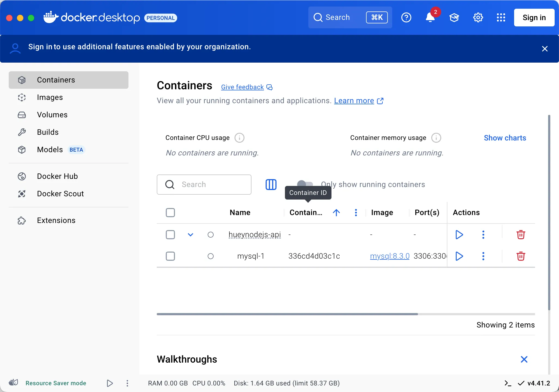Open Docker Hub in the sidebar
559x392 pixels.
tap(69, 176)
